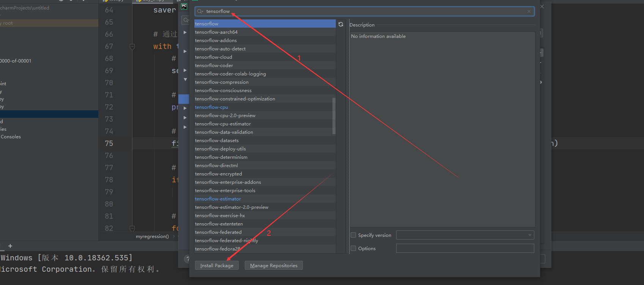Enable the Options checkbox
The width and height of the screenshot is (644, 285).
point(353,248)
